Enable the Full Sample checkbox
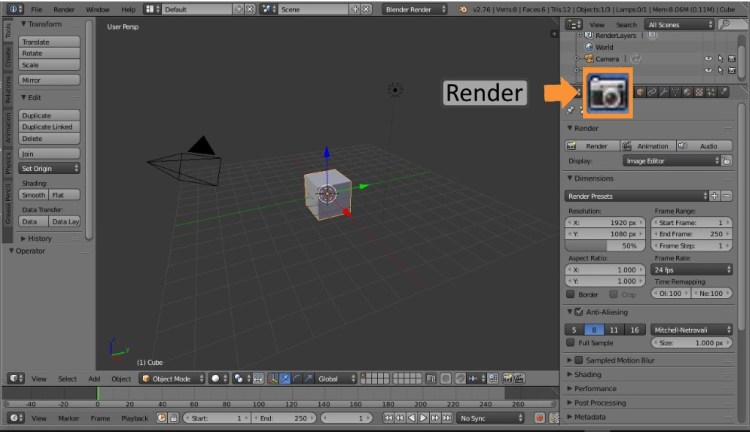The width and height of the screenshot is (750, 432). click(x=570, y=343)
